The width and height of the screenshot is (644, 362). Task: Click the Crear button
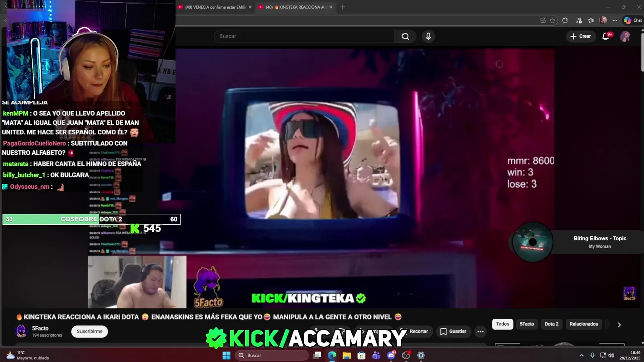(580, 36)
